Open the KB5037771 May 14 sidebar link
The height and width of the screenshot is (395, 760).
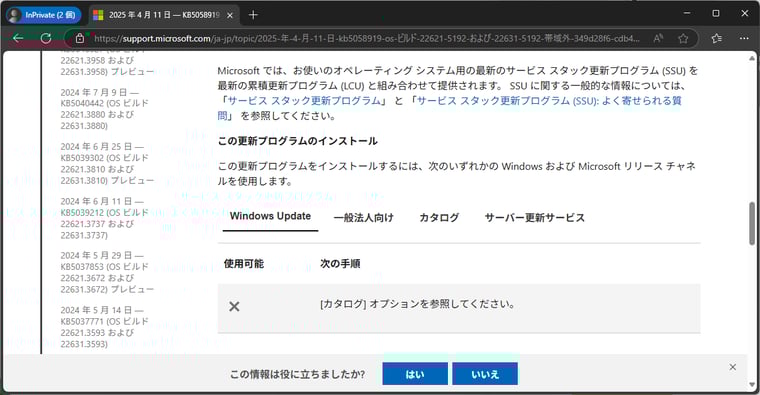pos(104,327)
